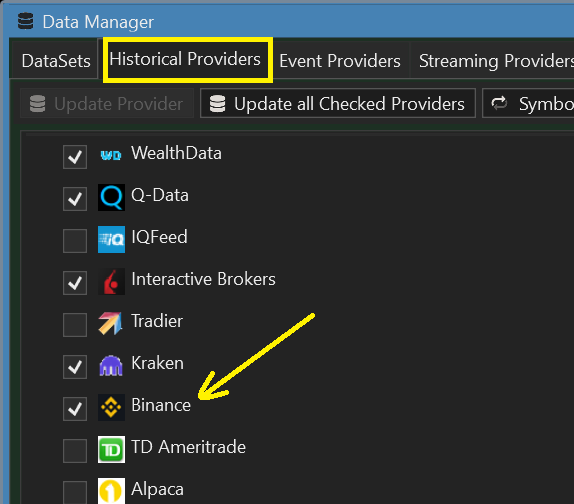Click the IQFeed logo icon
Screen dimensions: 574x504
point(111,239)
